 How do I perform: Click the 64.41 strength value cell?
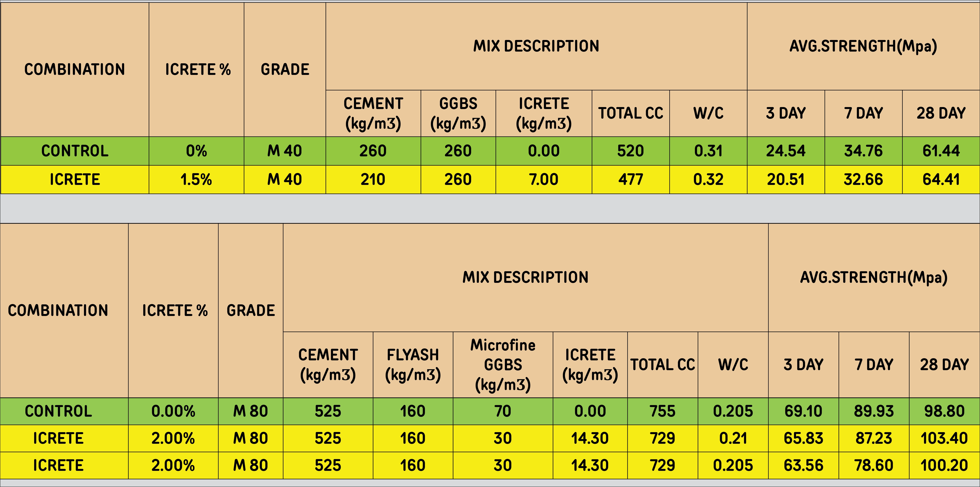click(x=941, y=179)
